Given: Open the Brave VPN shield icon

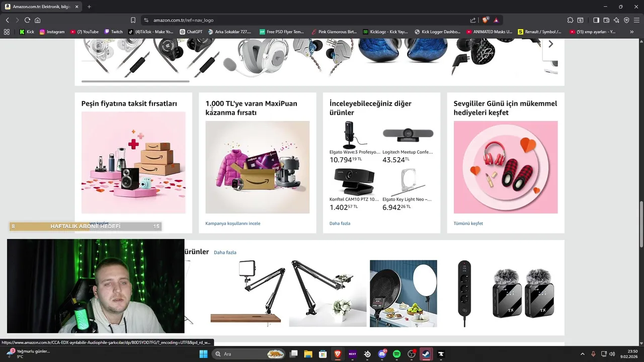Looking at the screenshot, I should click(626, 20).
